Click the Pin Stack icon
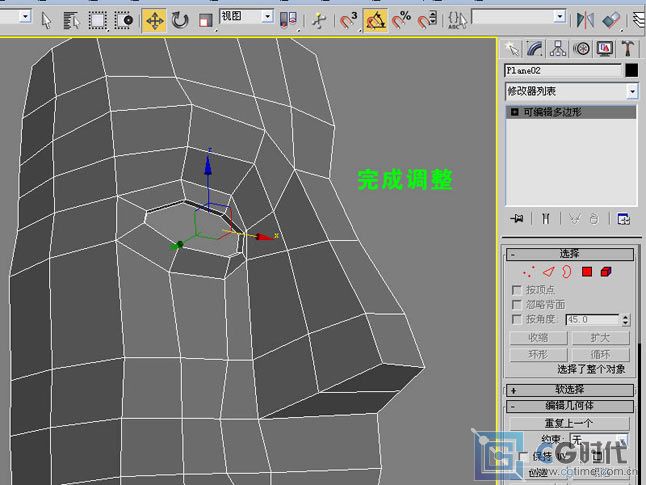This screenshot has height=485, width=646. click(x=517, y=218)
